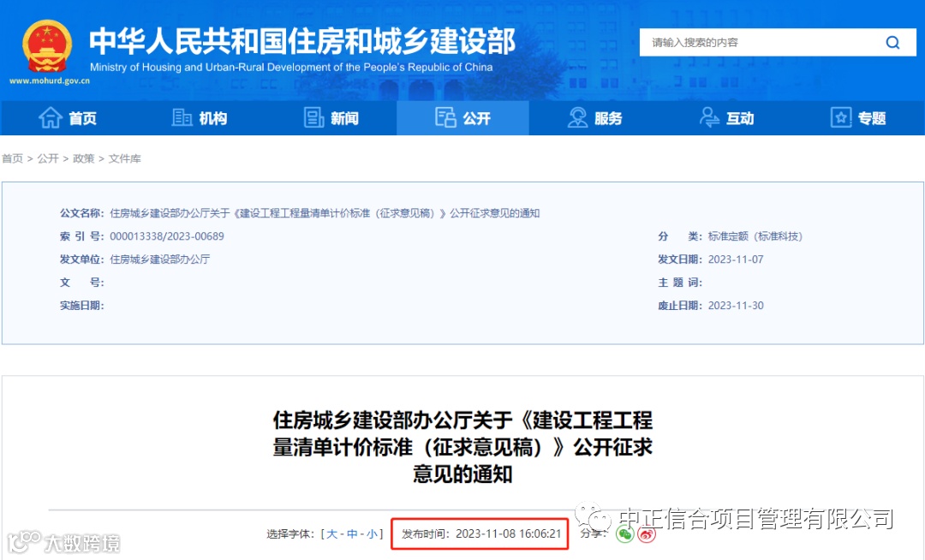Image resolution: width=925 pixels, height=560 pixels.
Task: Select the small font size 小
Action: click(372, 534)
